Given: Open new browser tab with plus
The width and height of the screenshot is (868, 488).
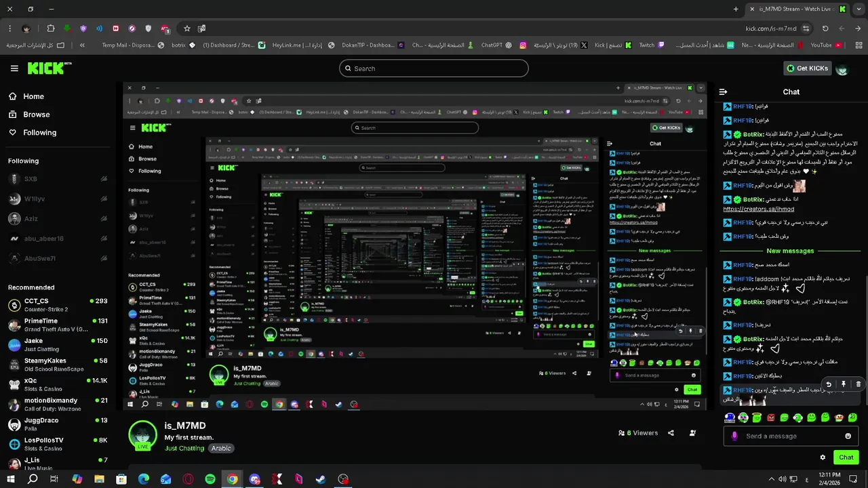Looking at the screenshot, I should click(736, 9).
